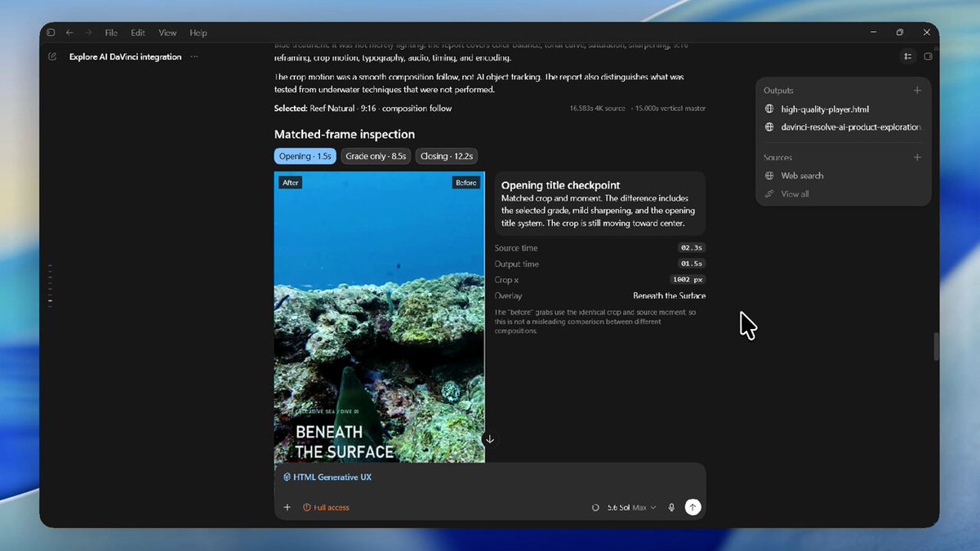Click the main content vertical scrollbar thumb

tap(936, 347)
